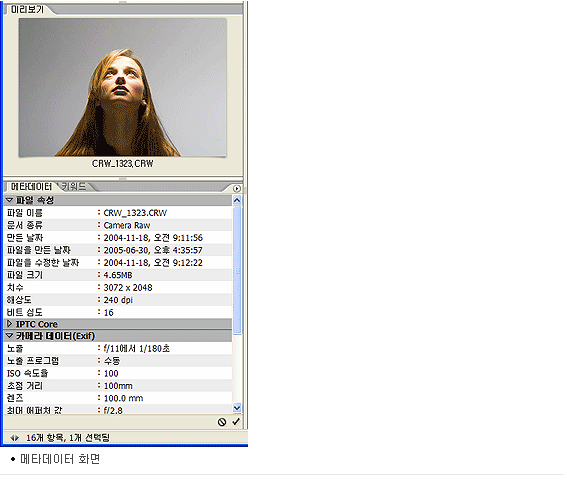Screen dimensions: 567x481
Task: Select the 파일 이름 metadata row
Action: click(x=118, y=213)
